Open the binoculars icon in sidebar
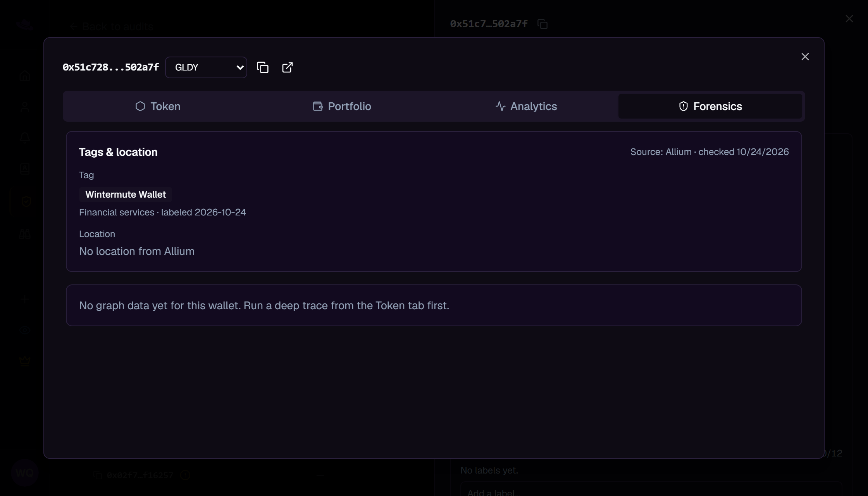 [x=25, y=234]
